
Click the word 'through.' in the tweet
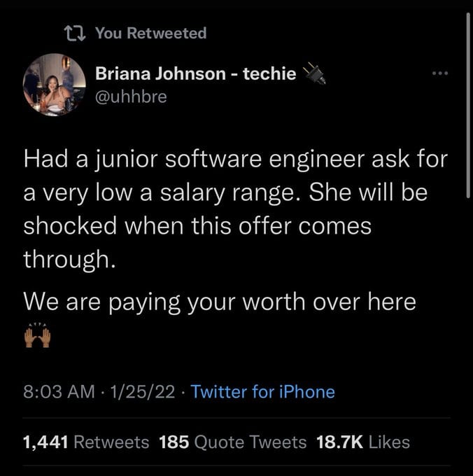coord(70,260)
